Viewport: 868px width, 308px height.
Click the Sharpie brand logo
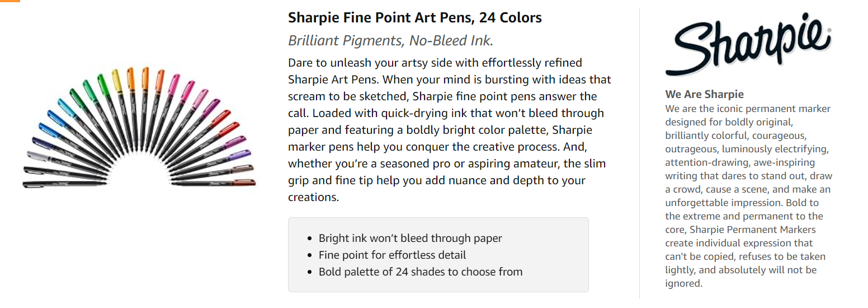click(x=748, y=44)
